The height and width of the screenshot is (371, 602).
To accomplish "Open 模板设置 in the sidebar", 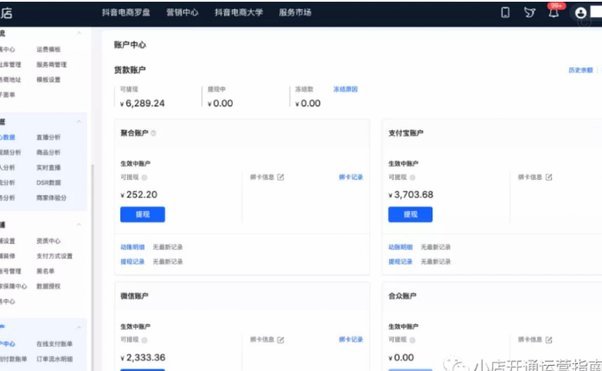I will point(48,80).
